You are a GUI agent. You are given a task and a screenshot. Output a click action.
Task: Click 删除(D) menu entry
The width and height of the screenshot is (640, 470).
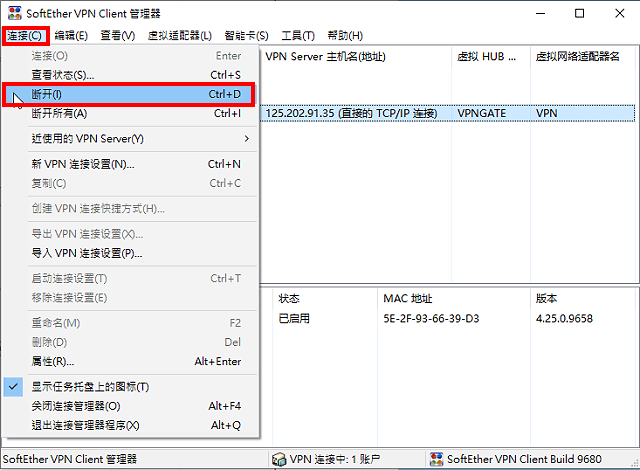[131, 342]
